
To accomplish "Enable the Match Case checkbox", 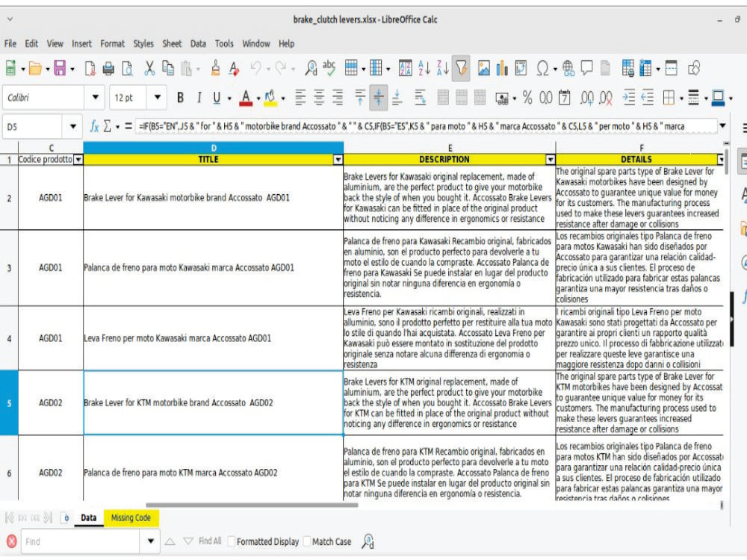I will pyautogui.click(x=307, y=541).
